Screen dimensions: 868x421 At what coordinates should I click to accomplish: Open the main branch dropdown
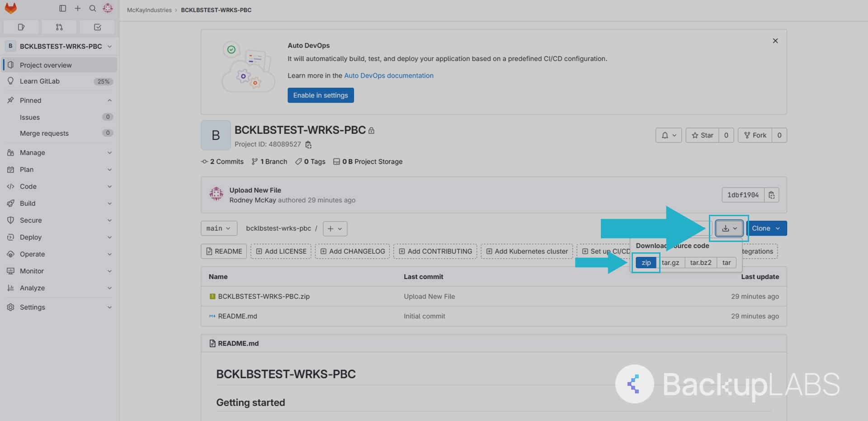[219, 228]
